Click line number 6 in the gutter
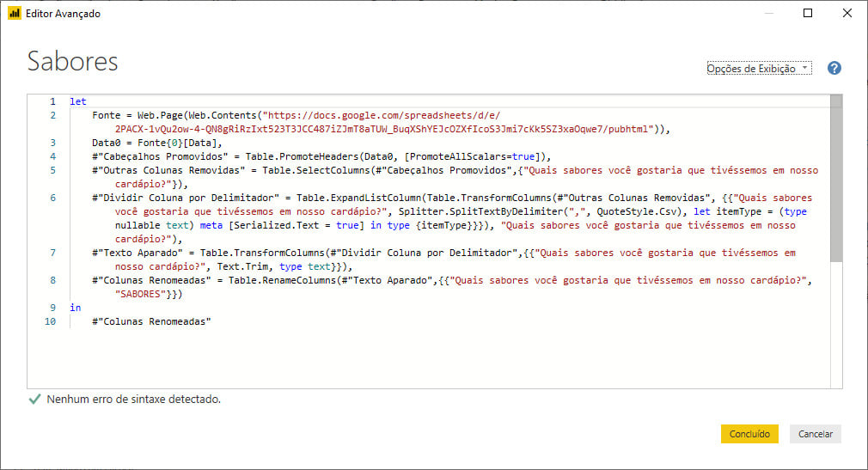 coord(52,198)
